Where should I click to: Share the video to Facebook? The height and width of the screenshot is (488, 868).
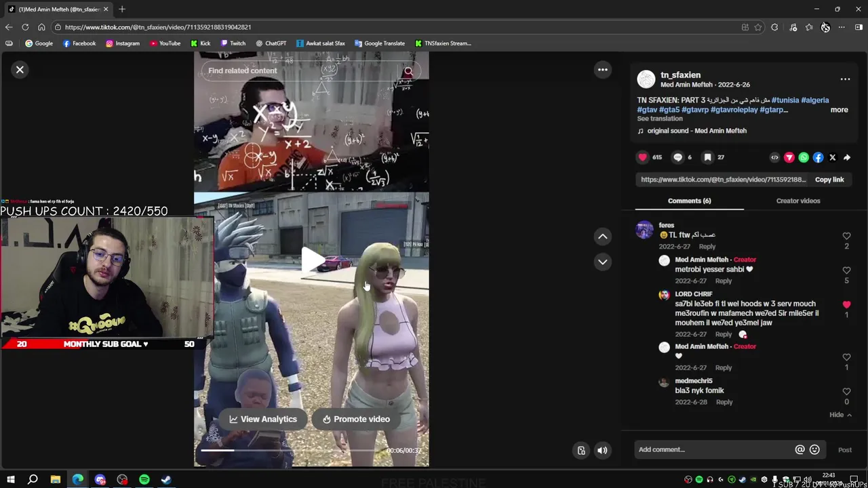[818, 157]
